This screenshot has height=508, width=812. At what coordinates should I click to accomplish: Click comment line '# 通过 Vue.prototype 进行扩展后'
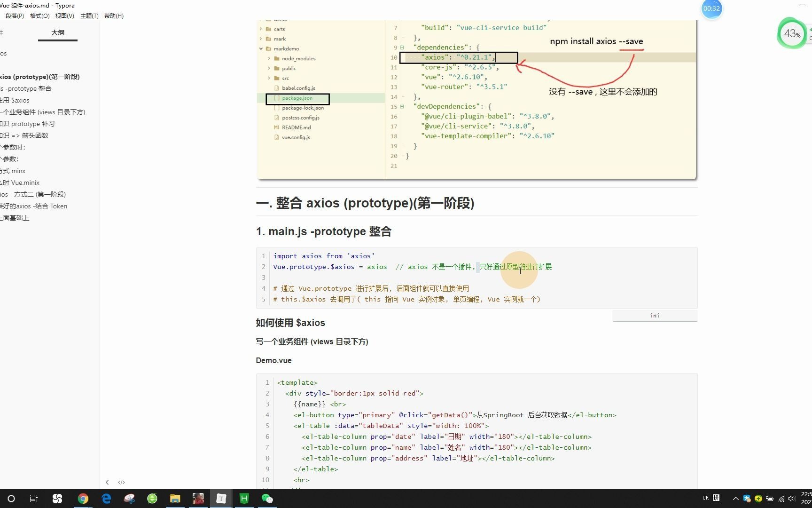(371, 288)
